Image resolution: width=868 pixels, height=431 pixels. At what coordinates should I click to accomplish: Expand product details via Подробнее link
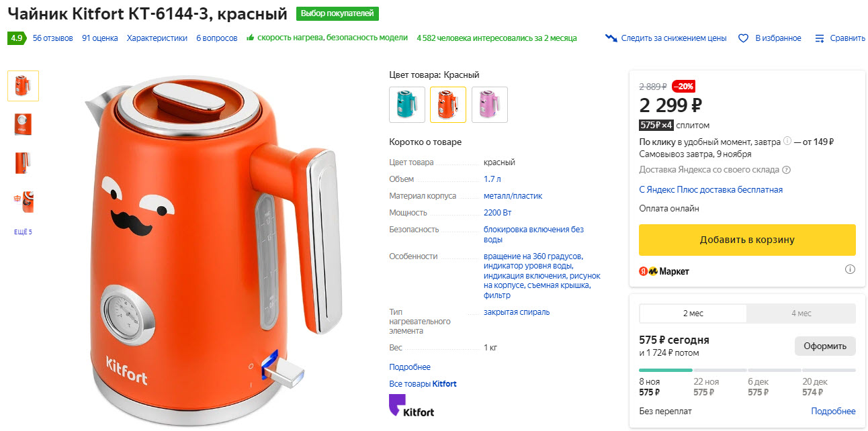pyautogui.click(x=410, y=367)
